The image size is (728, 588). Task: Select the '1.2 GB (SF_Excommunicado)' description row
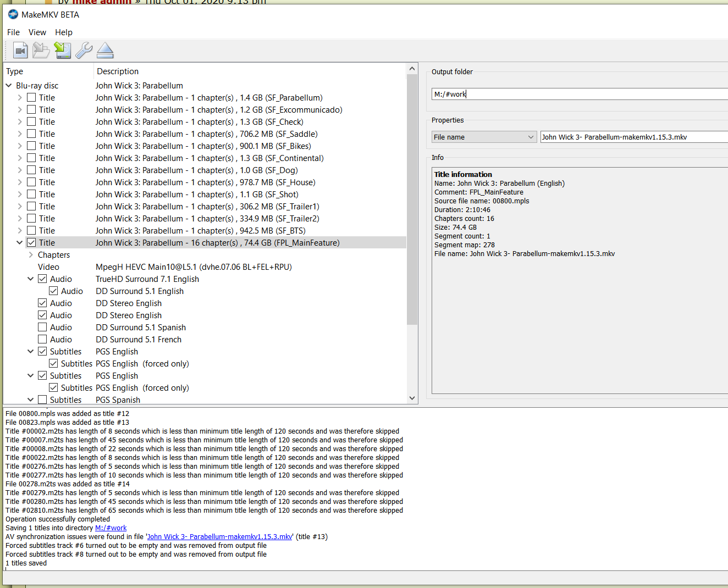[219, 110]
